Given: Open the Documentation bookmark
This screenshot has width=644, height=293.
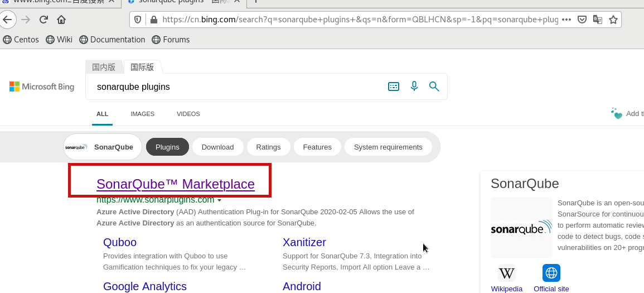Looking at the screenshot, I should tap(112, 40).
